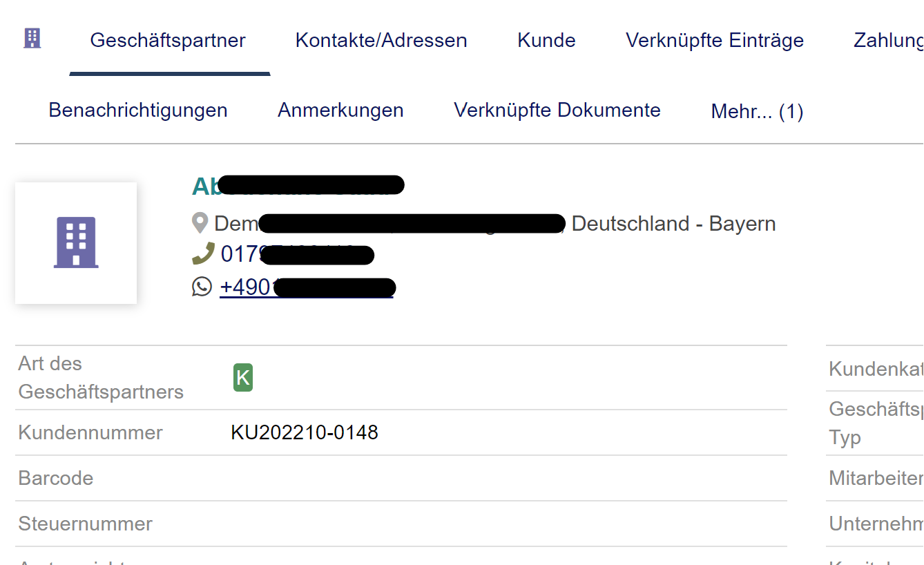This screenshot has height=565, width=924.
Task: Click the WhatsApp phone number link
Action: 307,287
